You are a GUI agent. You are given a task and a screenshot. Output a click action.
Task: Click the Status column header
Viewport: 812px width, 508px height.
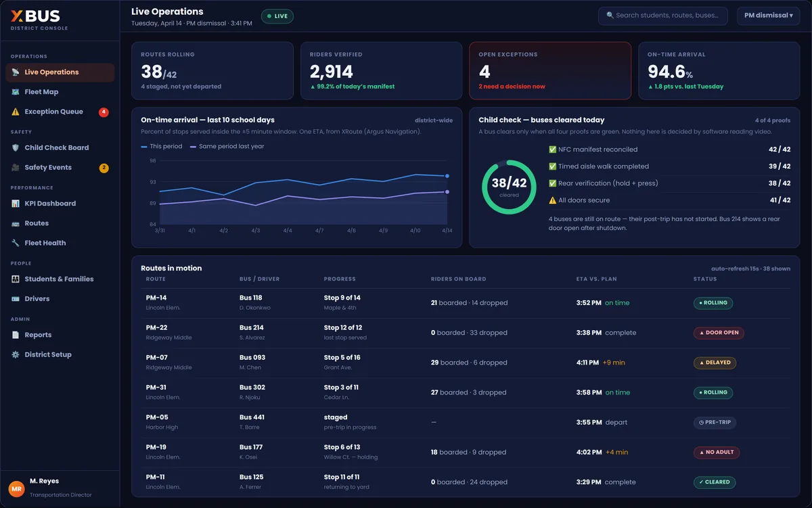(705, 279)
